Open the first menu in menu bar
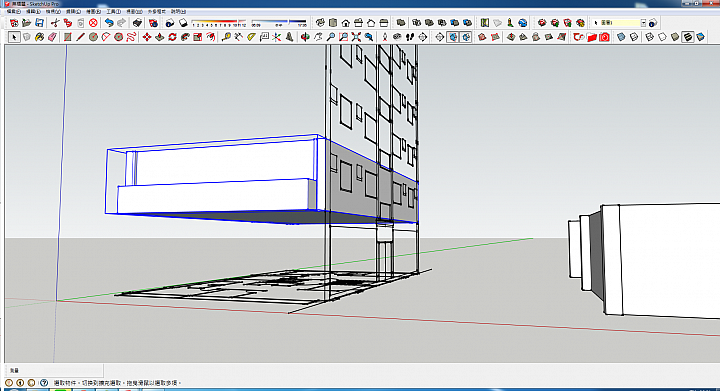The image size is (720, 391). pos(13,11)
